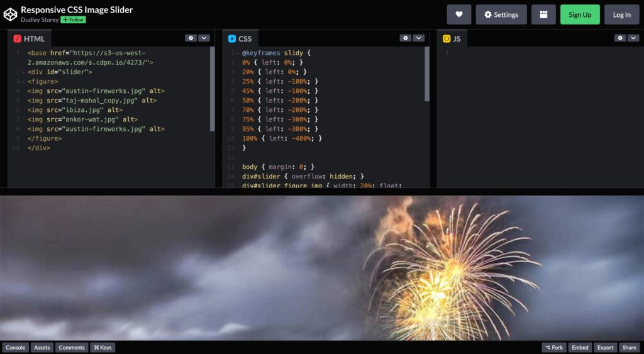This screenshot has height=354, width=644.
Task: Expand HTML editor dropdown chevron
Action: pyautogui.click(x=204, y=38)
